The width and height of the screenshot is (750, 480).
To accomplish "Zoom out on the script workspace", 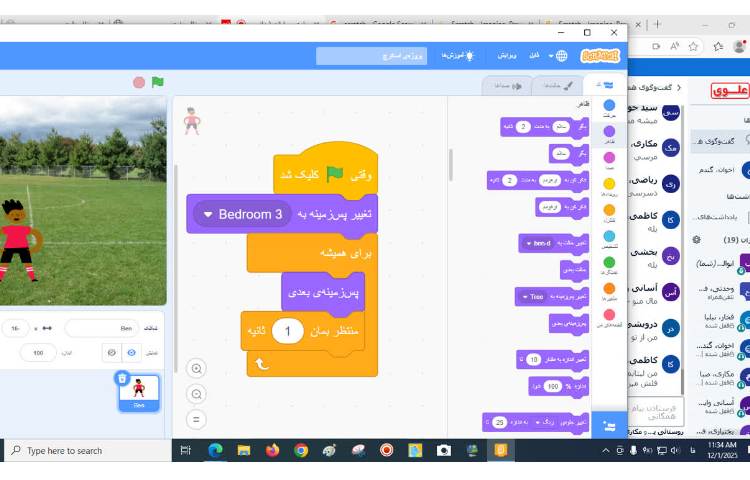I will (196, 394).
